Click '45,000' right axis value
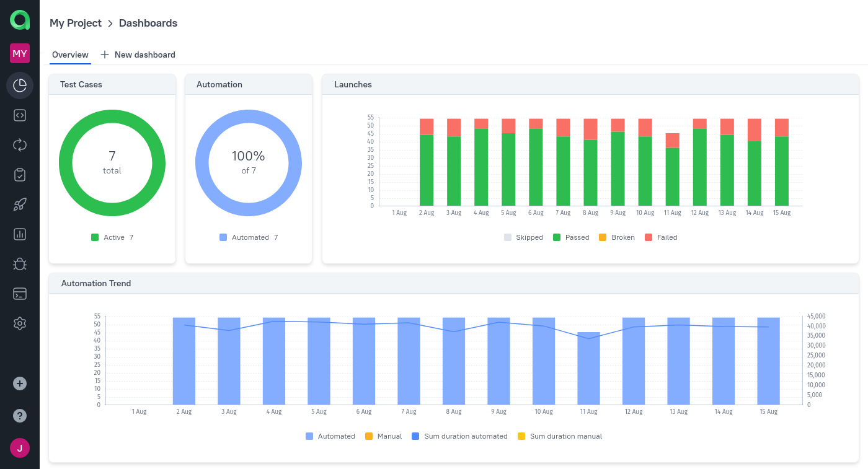 pos(817,317)
